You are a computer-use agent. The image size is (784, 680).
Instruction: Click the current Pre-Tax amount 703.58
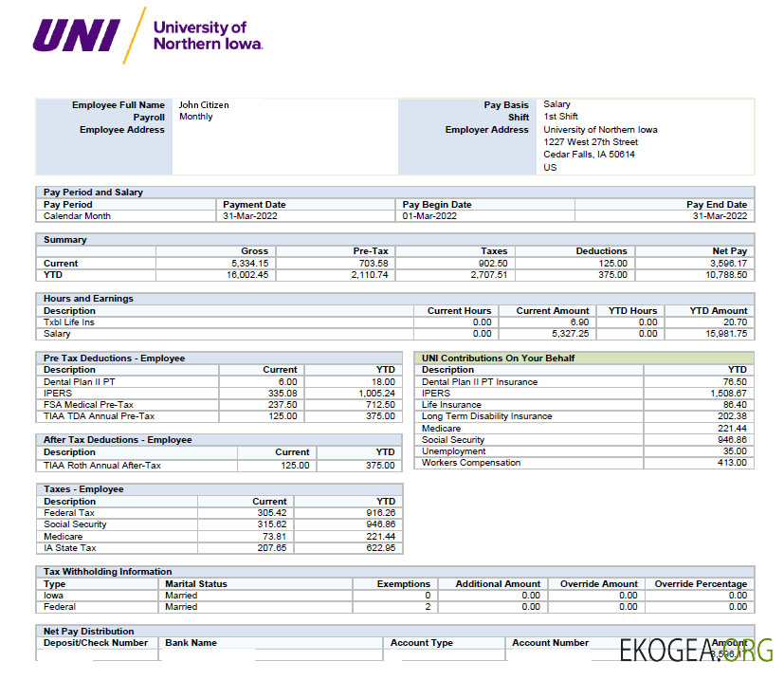(x=373, y=264)
